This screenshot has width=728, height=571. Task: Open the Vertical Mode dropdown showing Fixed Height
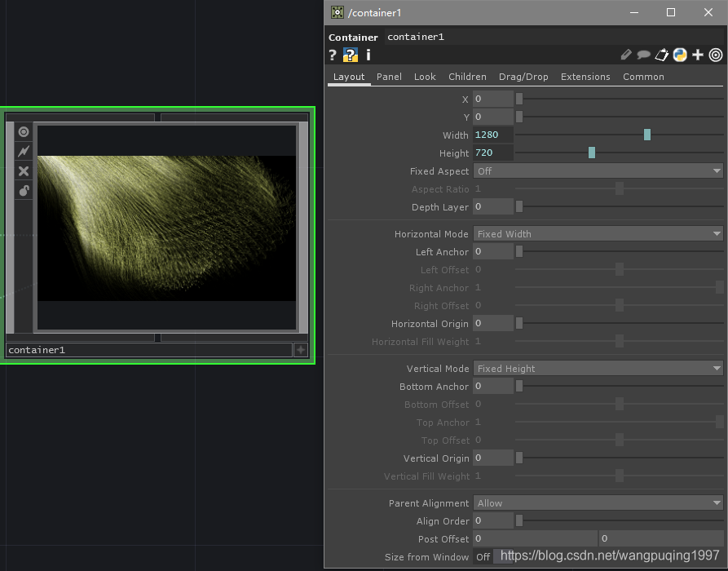tap(598, 369)
